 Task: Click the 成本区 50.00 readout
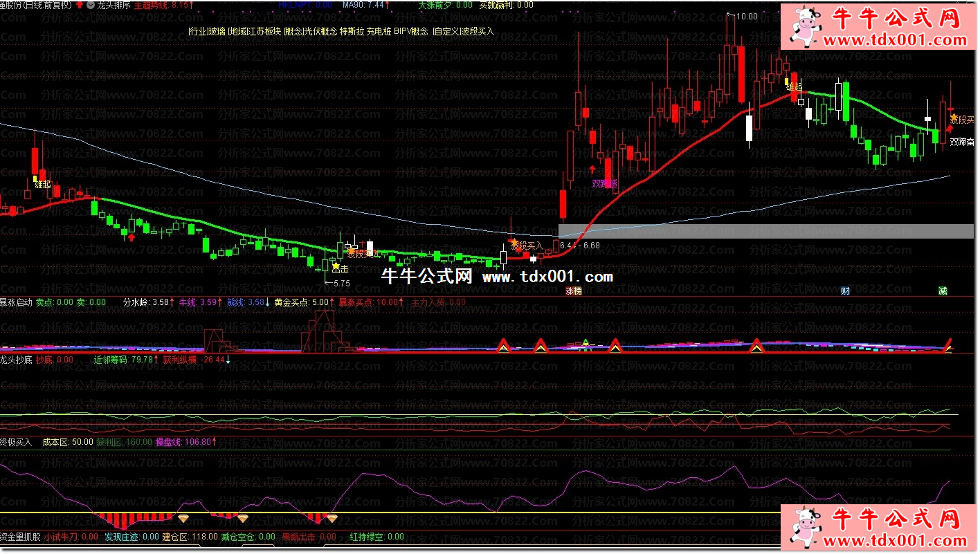point(68,442)
